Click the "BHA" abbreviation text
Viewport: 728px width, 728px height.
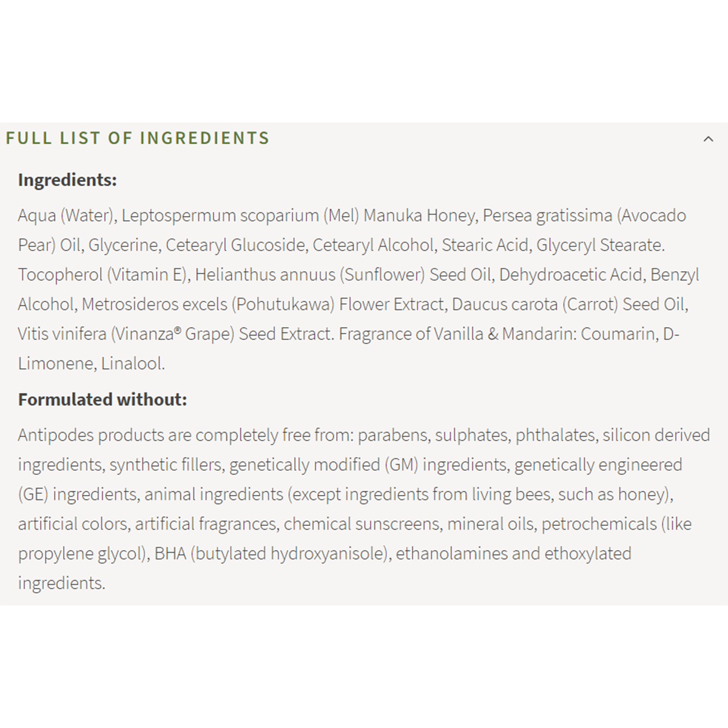pyautogui.click(x=170, y=553)
